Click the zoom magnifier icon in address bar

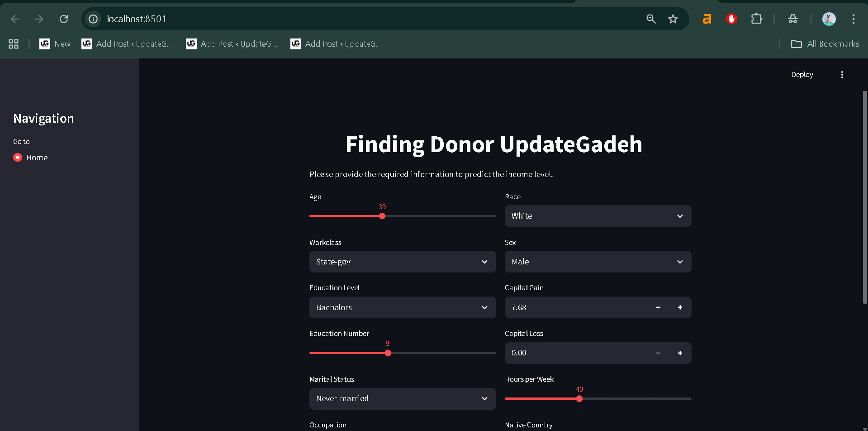651,19
